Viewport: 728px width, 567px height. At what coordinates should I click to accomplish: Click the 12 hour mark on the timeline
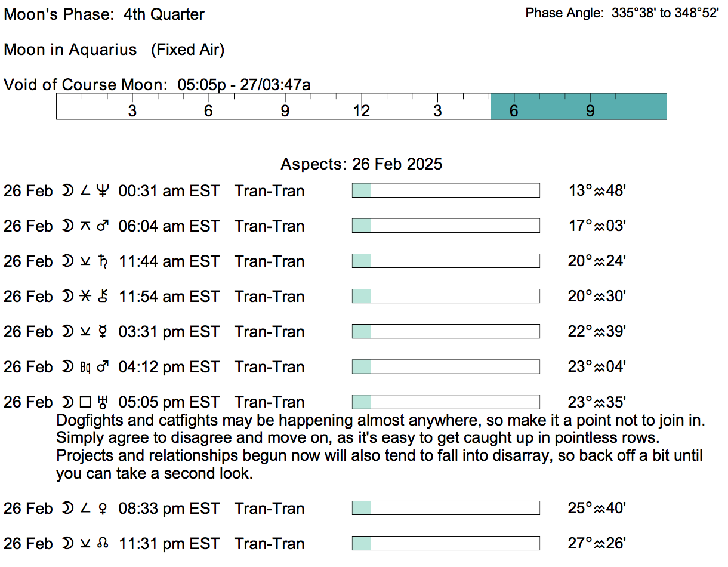coord(361,111)
